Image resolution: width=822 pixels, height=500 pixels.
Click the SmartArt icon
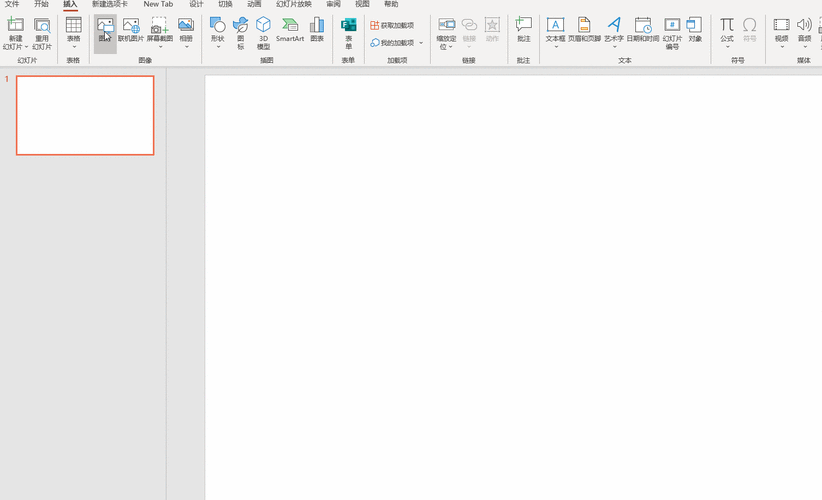[x=289, y=24]
